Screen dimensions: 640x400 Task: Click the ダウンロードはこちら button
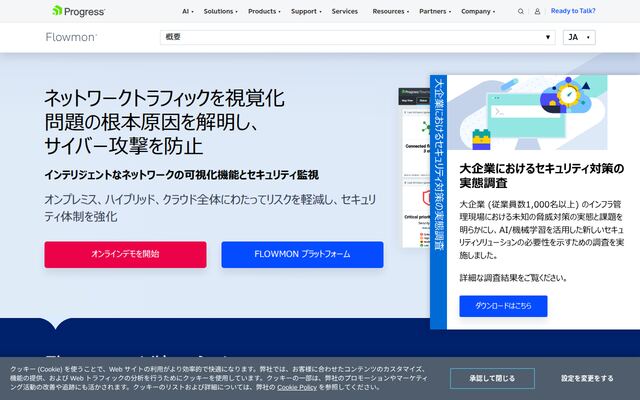tap(503, 306)
